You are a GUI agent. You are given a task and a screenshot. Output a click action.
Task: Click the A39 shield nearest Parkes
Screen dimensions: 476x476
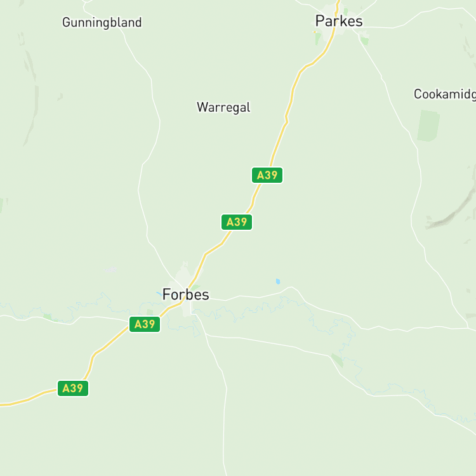pos(267,175)
